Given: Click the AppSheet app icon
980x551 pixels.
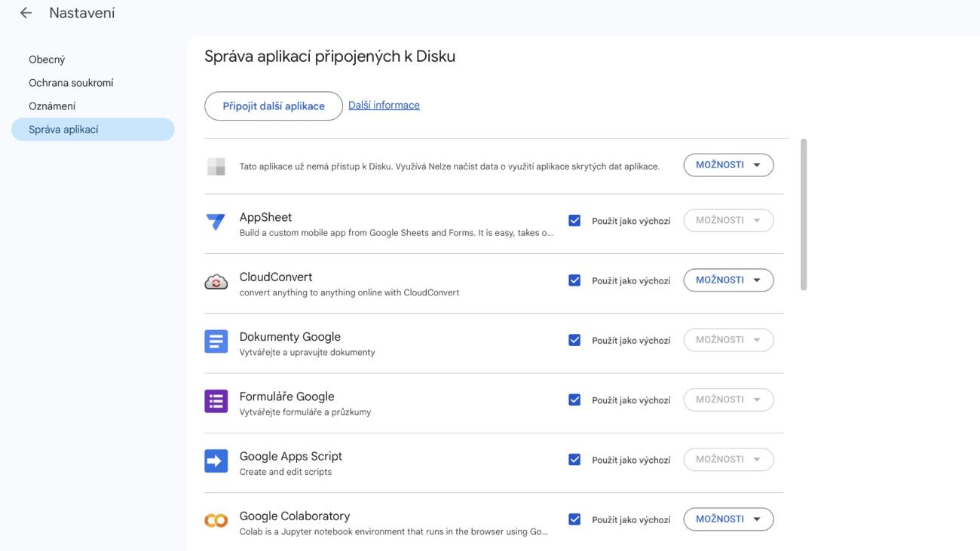Looking at the screenshot, I should (x=216, y=222).
